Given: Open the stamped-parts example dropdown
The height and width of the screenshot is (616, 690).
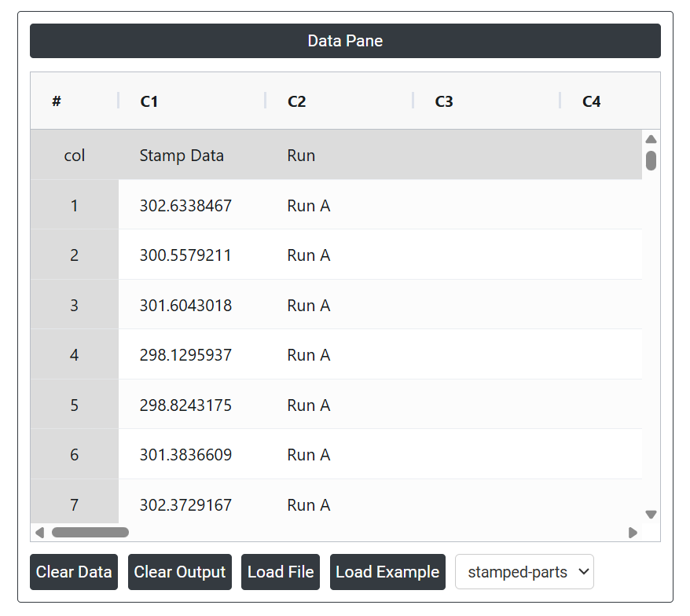Looking at the screenshot, I should [524, 572].
